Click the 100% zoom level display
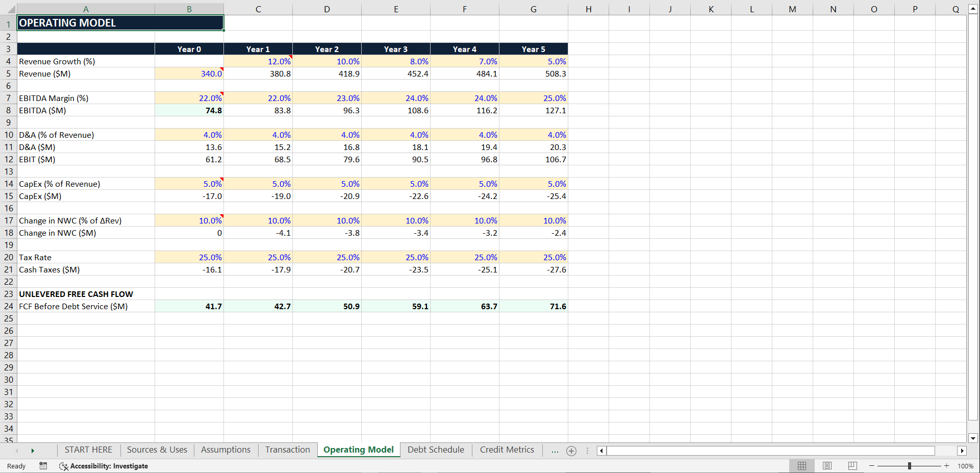Image resolution: width=980 pixels, height=473 pixels. click(965, 466)
